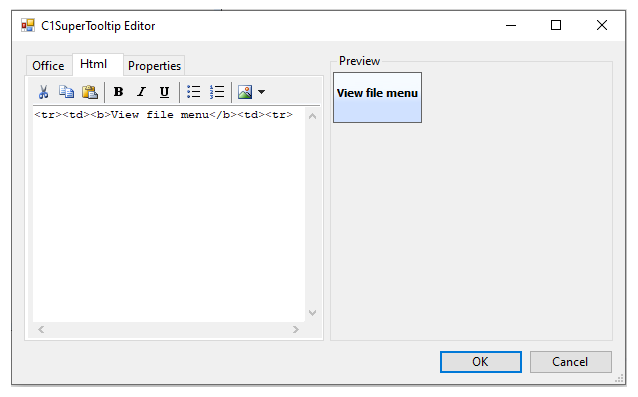The height and width of the screenshot is (397, 638).
Task: Click the C1SuperTooltip Editor title icon
Action: (x=28, y=26)
